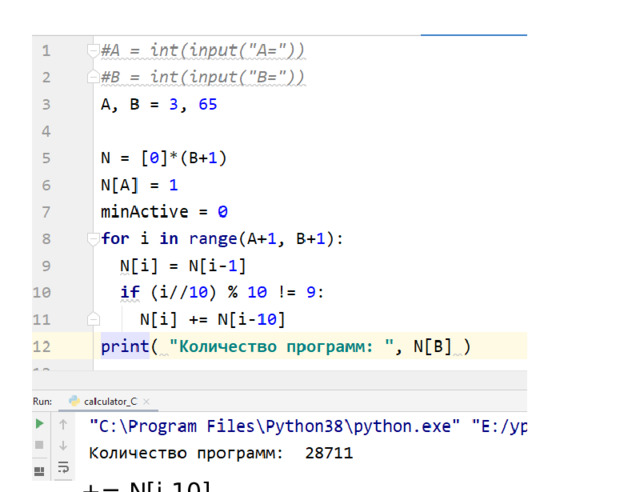This screenshot has width=640, height=492.
Task: Click line number 3 in gutter
Action: click(46, 105)
